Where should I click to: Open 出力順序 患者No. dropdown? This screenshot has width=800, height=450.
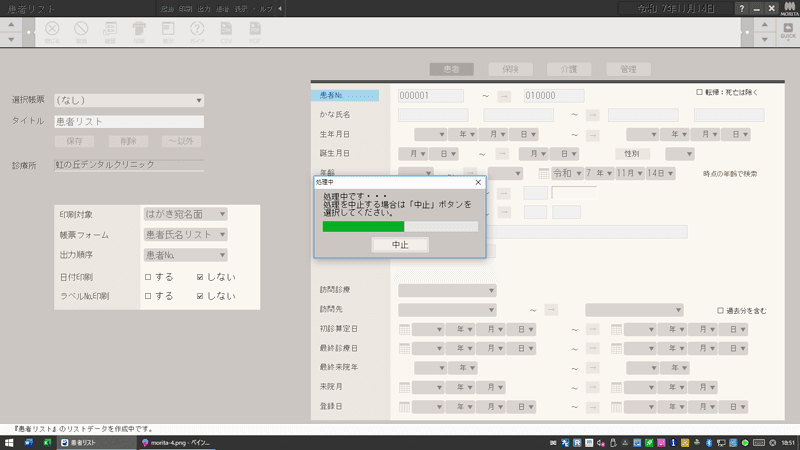click(x=185, y=255)
